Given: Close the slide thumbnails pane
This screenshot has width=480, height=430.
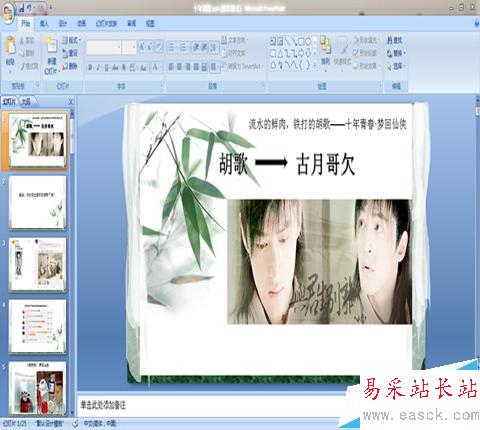Looking at the screenshot, I should click(x=70, y=102).
